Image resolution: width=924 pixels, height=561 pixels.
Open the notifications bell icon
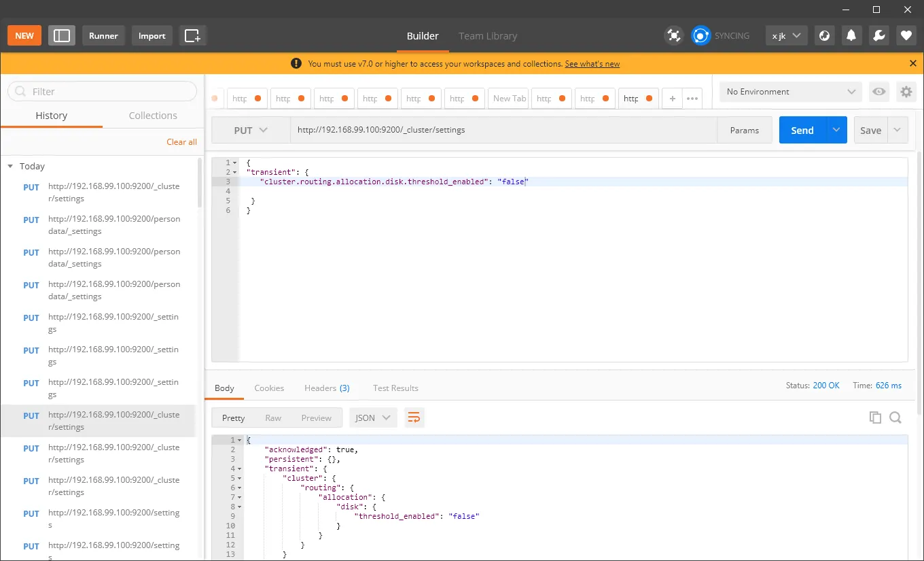[851, 35]
